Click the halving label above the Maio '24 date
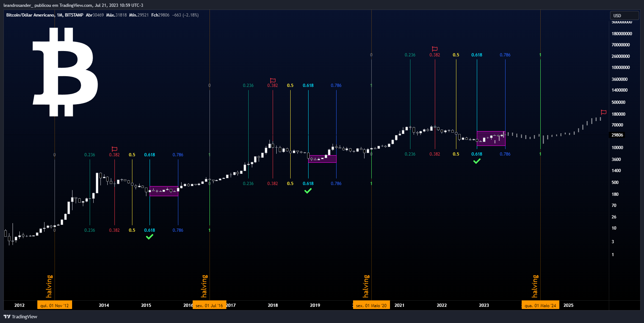Screen dimensions: 644x323 click(535, 286)
